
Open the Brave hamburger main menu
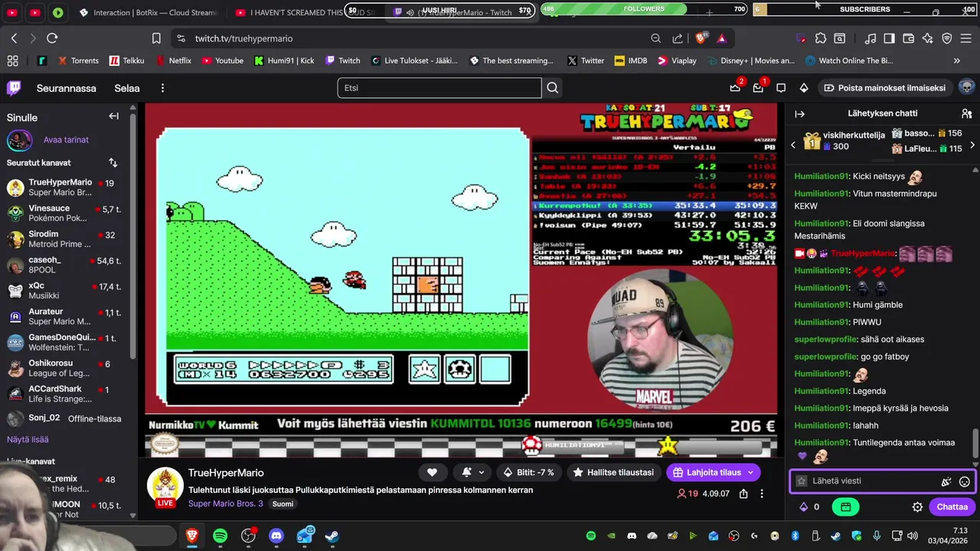(966, 38)
